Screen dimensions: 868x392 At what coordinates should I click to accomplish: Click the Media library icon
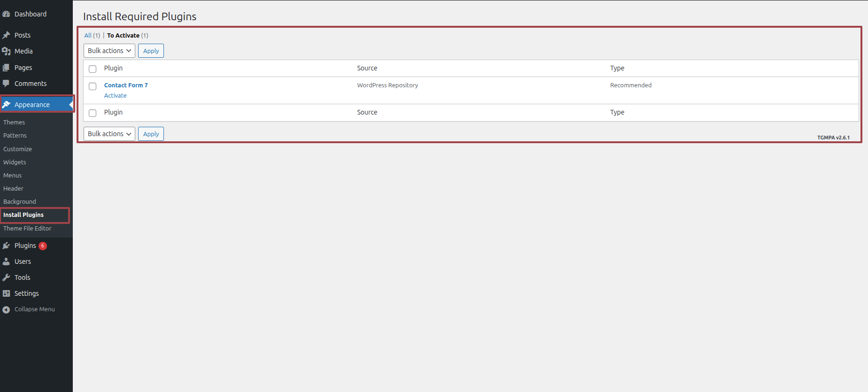6,51
